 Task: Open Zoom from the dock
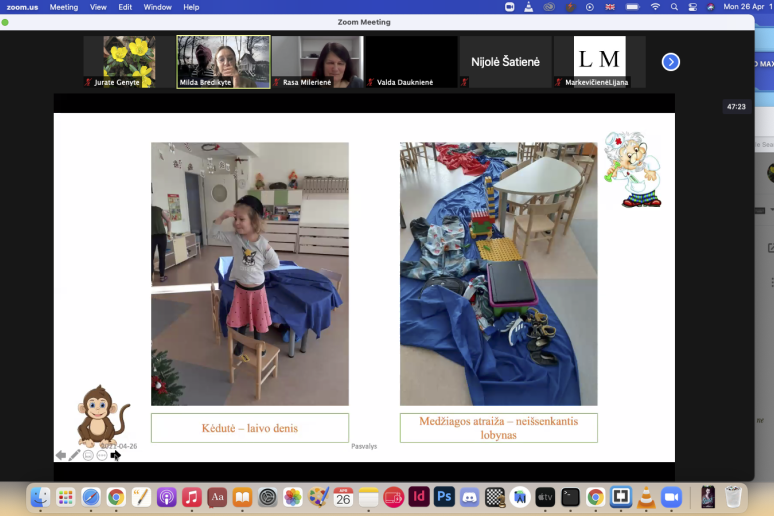pos(671,497)
